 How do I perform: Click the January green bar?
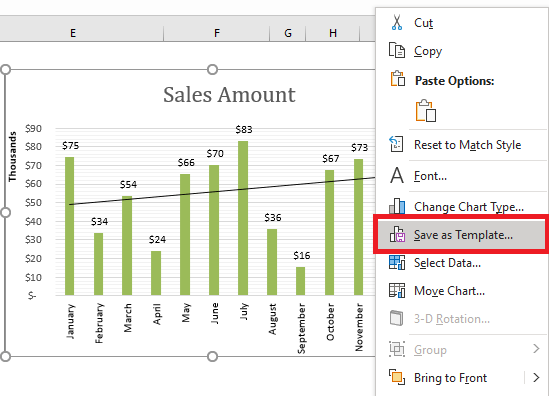[70, 226]
